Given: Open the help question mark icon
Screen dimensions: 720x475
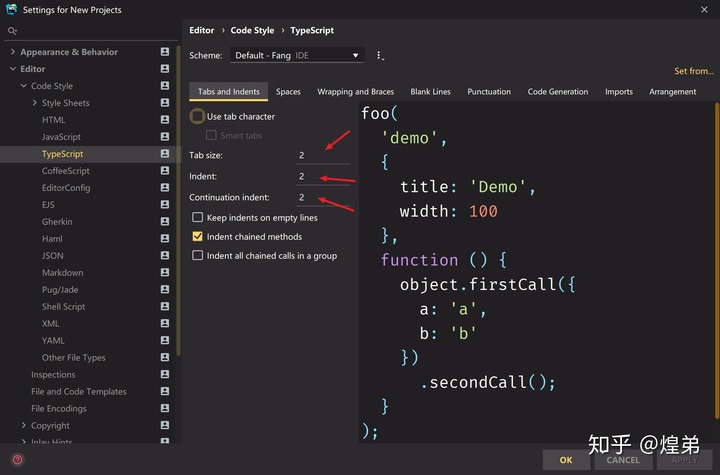Looking at the screenshot, I should coord(18,459).
